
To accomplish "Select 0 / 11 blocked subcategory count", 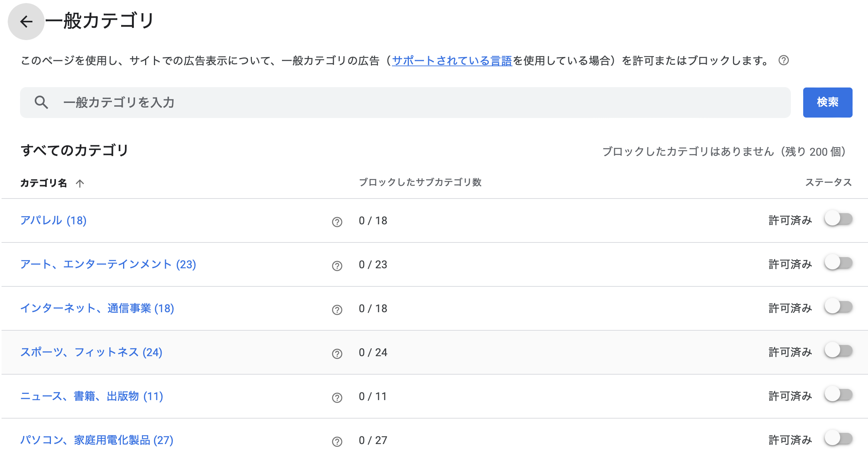I will pos(373,397).
